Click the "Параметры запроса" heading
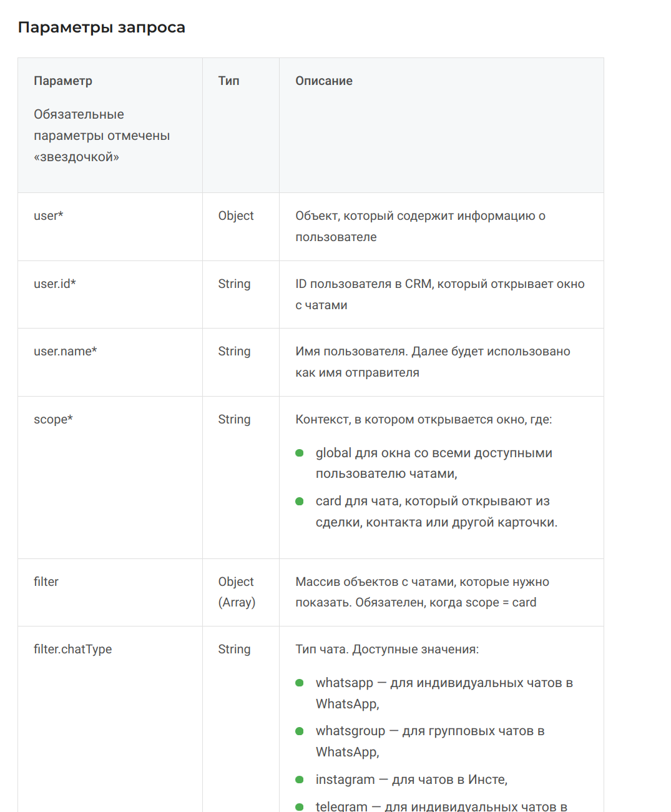 101,27
